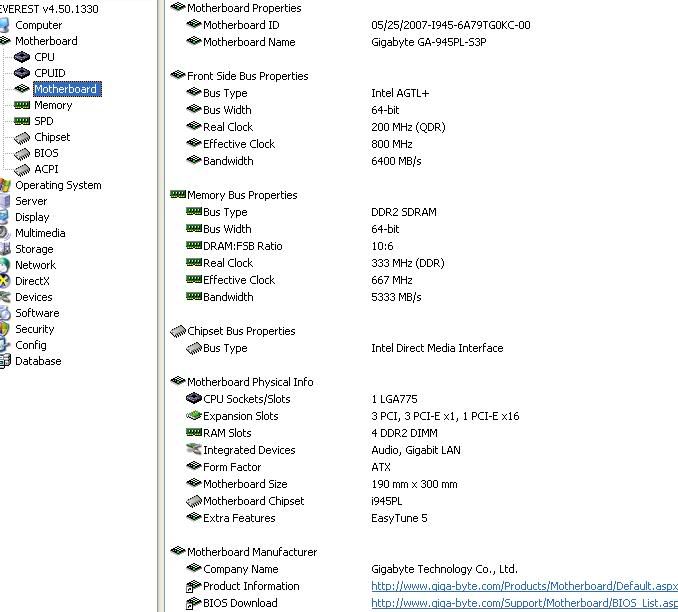The width and height of the screenshot is (678, 612).
Task: Click the Memory module icon in sidebar
Action: [22, 105]
